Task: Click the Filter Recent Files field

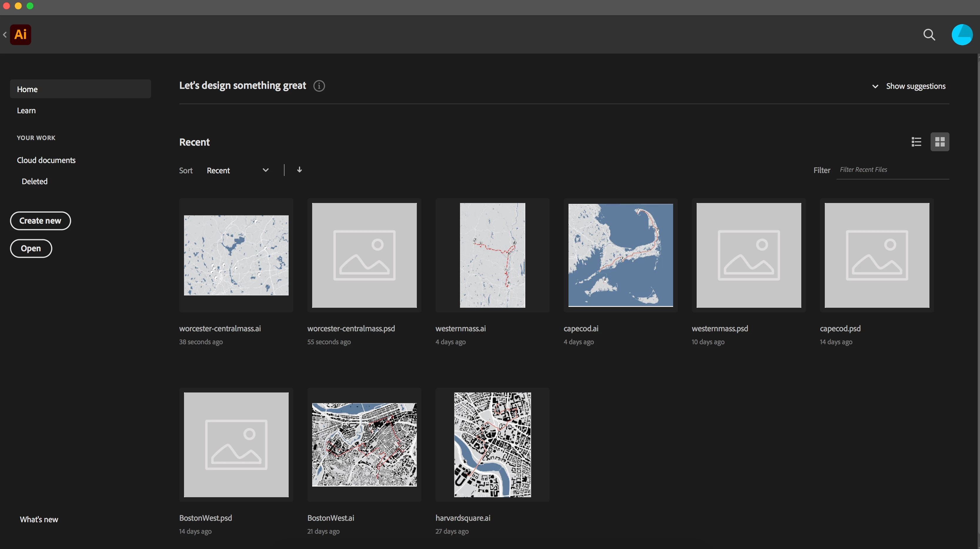Action: point(892,170)
